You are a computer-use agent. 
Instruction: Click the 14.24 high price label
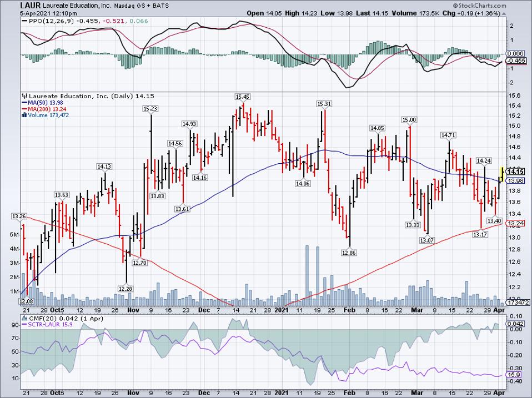(x=484, y=160)
